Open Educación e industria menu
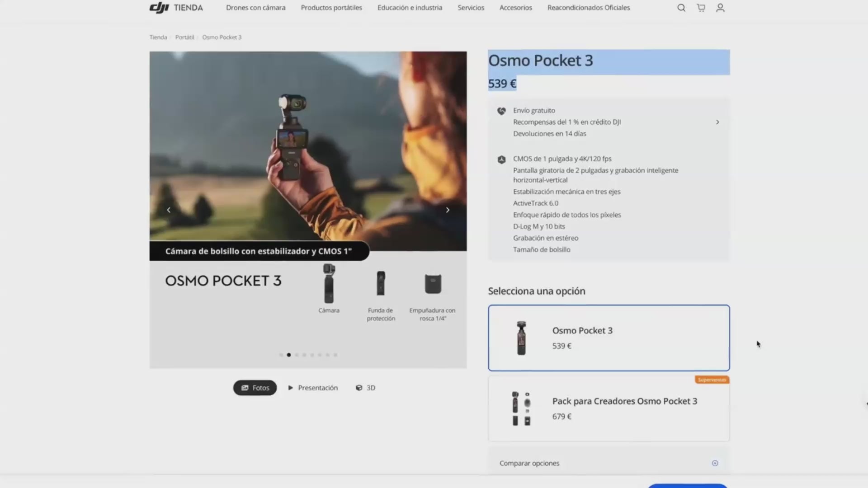 coord(410,8)
